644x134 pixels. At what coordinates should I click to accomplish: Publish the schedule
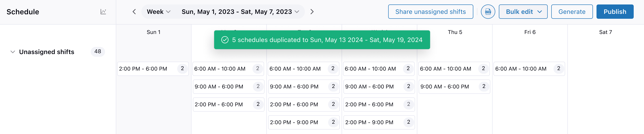click(614, 12)
